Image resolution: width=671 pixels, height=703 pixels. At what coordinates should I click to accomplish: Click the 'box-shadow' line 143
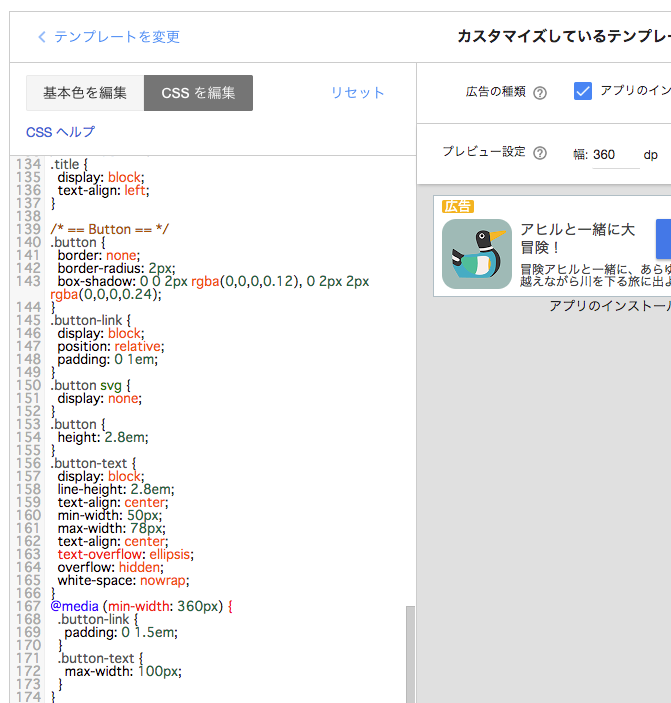point(210,288)
